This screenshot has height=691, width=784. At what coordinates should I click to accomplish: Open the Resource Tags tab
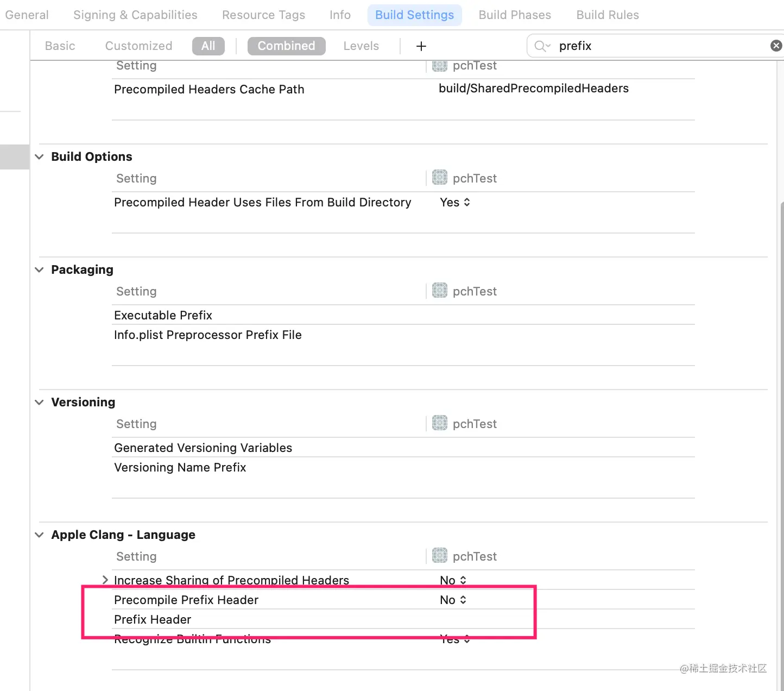coord(263,15)
